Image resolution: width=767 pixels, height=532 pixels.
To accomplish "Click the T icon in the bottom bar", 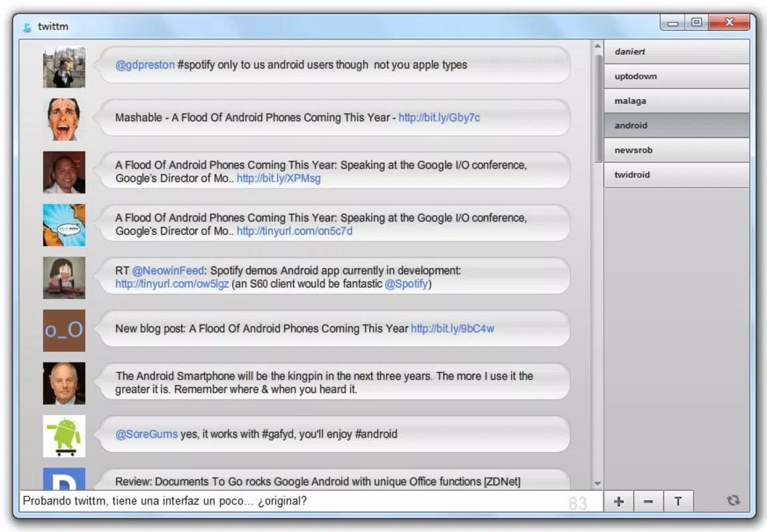I will pyautogui.click(x=678, y=501).
